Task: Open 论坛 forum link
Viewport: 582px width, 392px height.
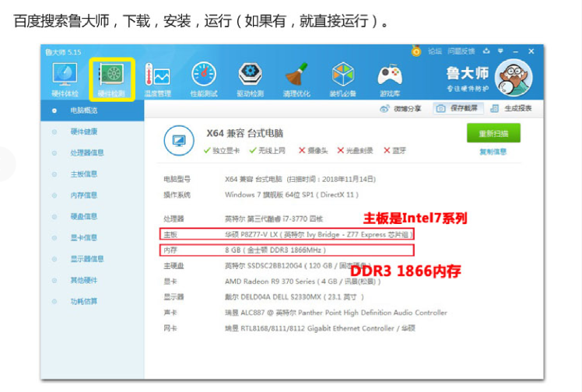Action: point(435,51)
